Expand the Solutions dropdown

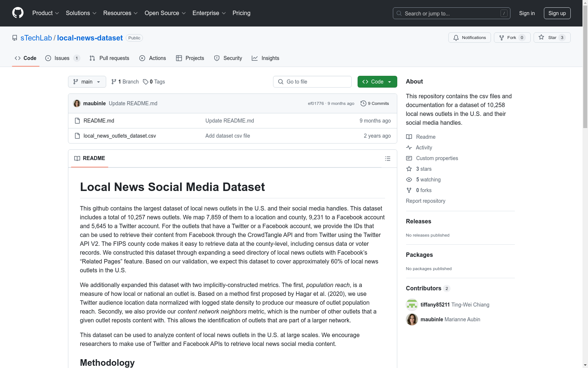pyautogui.click(x=81, y=13)
